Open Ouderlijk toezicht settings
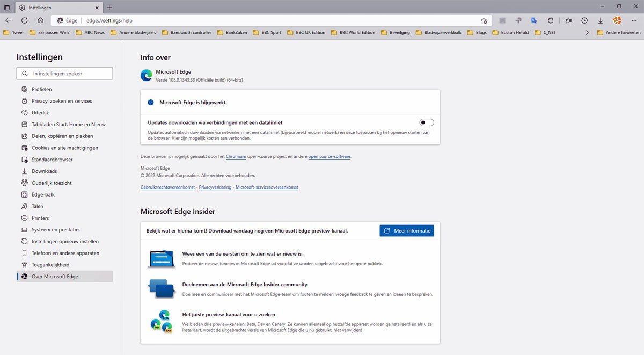644x355 pixels. click(64, 183)
